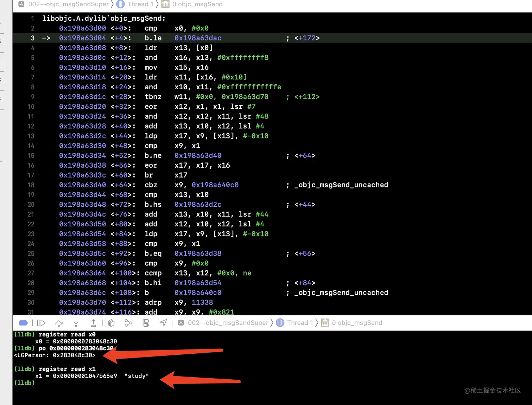Image resolution: width=532 pixels, height=405 pixels.
Task: Click address 0x198a63d00 on line 2
Action: (82, 28)
